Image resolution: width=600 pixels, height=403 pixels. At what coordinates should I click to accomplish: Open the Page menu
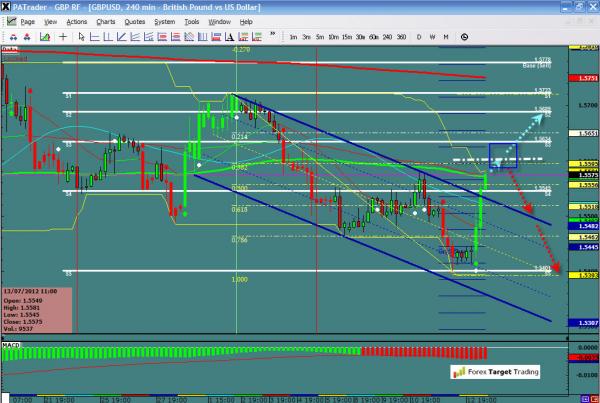(x=27, y=21)
